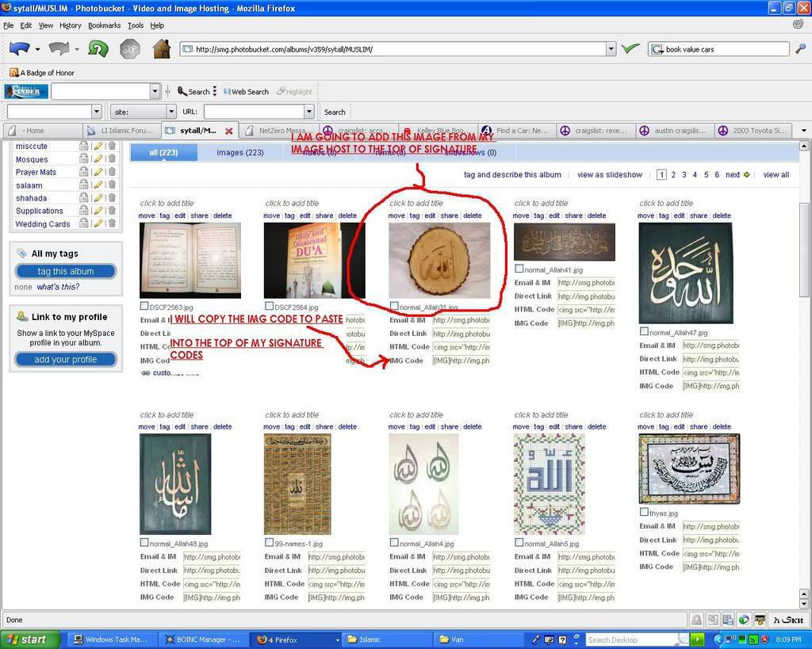This screenshot has height=649, width=812.
Task: Delete the Mosques album via trash icon
Action: pyautogui.click(x=111, y=159)
